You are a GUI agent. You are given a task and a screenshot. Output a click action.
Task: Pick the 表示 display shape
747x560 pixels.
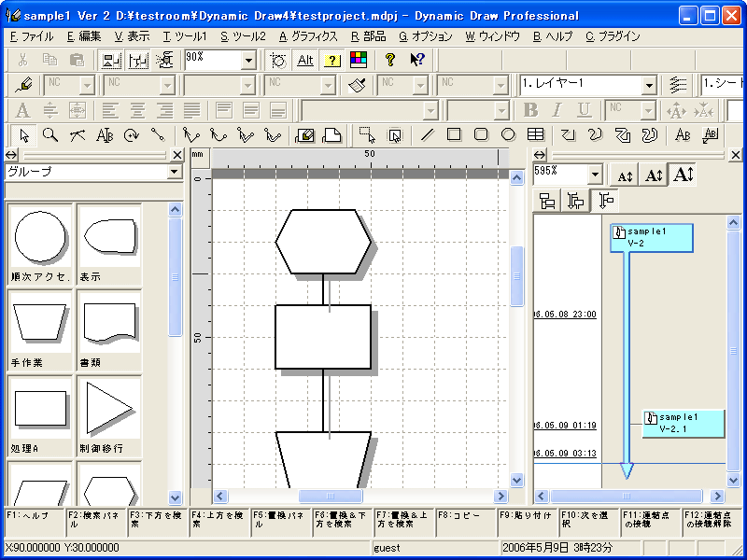(x=109, y=245)
